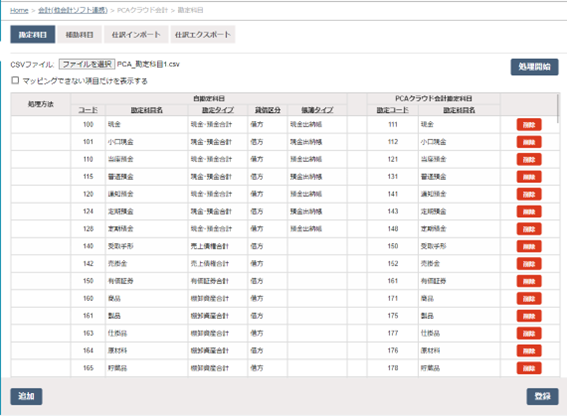
Task: Open the 会計(他会計ソフト連携) breadcrumb link
Action: tap(73, 10)
